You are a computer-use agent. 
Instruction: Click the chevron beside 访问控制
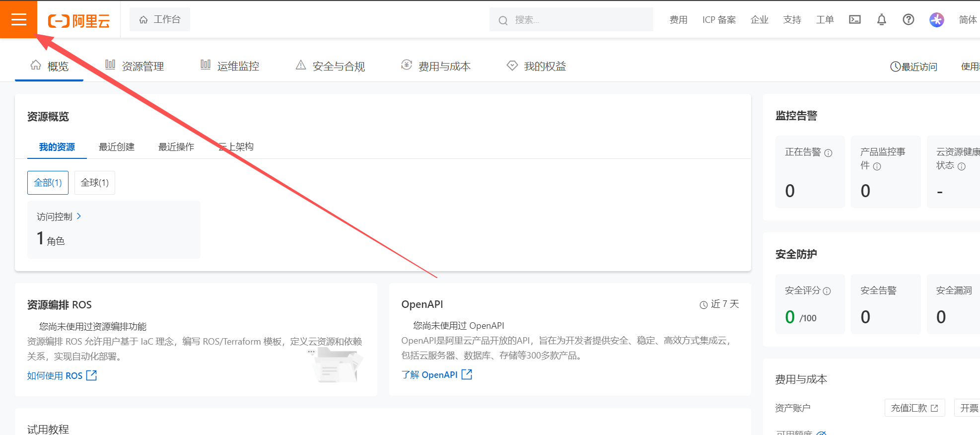pyautogui.click(x=78, y=217)
